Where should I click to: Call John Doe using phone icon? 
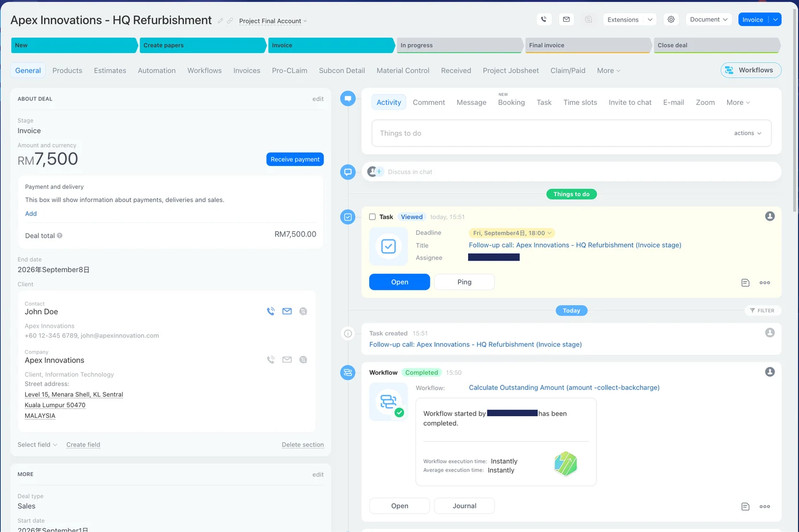click(x=271, y=311)
